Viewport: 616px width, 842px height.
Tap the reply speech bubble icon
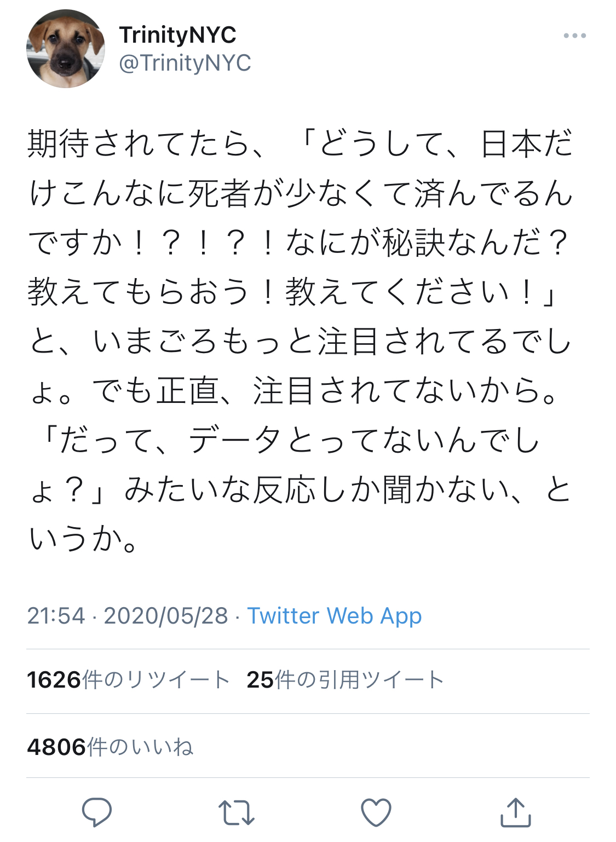pyautogui.click(x=97, y=812)
